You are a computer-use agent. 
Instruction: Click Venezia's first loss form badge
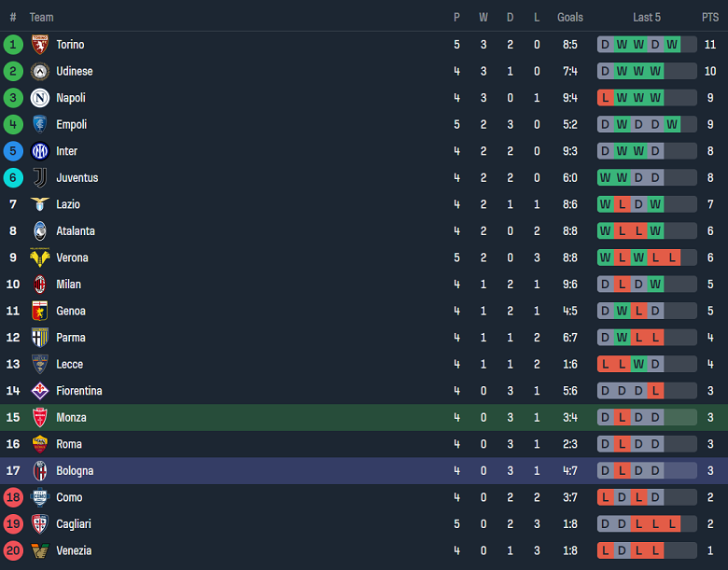(x=605, y=550)
